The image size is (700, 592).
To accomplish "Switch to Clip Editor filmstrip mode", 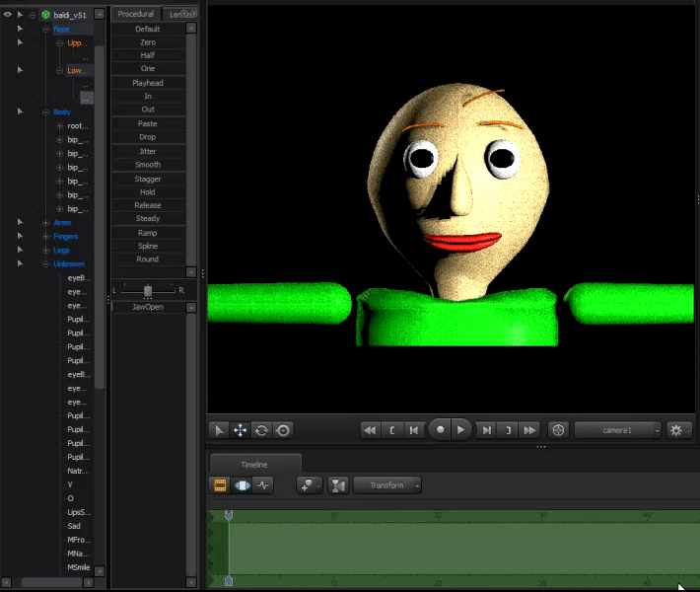I will [x=220, y=485].
